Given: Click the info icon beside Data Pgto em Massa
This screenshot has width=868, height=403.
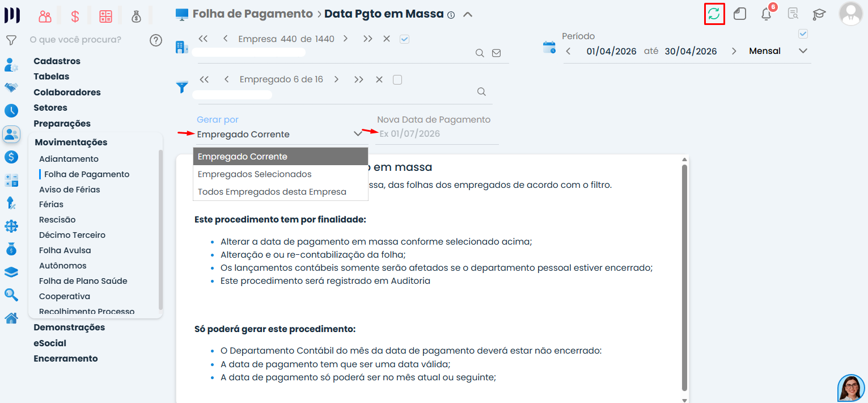Looking at the screenshot, I should point(451,15).
